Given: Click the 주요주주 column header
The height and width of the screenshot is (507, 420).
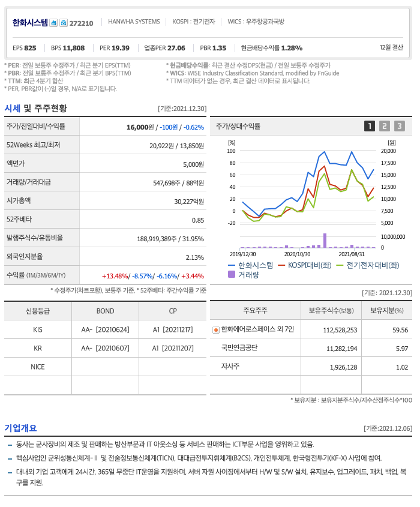Looking at the screenshot, I should [256, 311].
